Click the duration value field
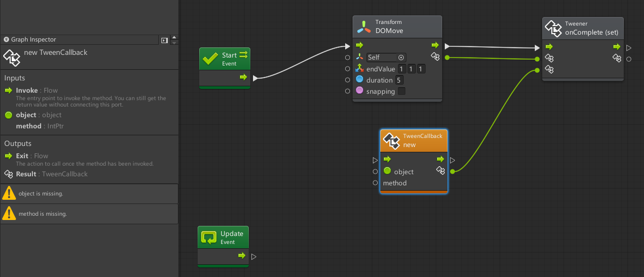644x277 pixels. 398,80
